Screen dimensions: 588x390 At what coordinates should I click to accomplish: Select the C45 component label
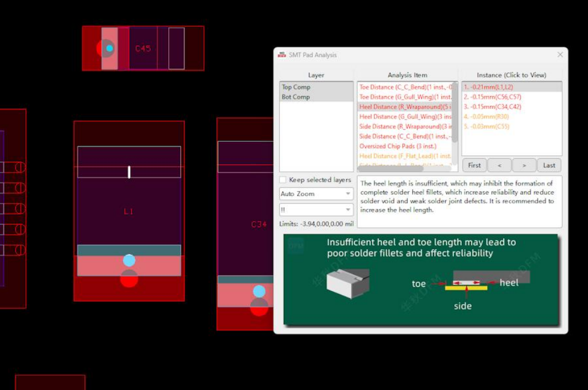coord(143,48)
